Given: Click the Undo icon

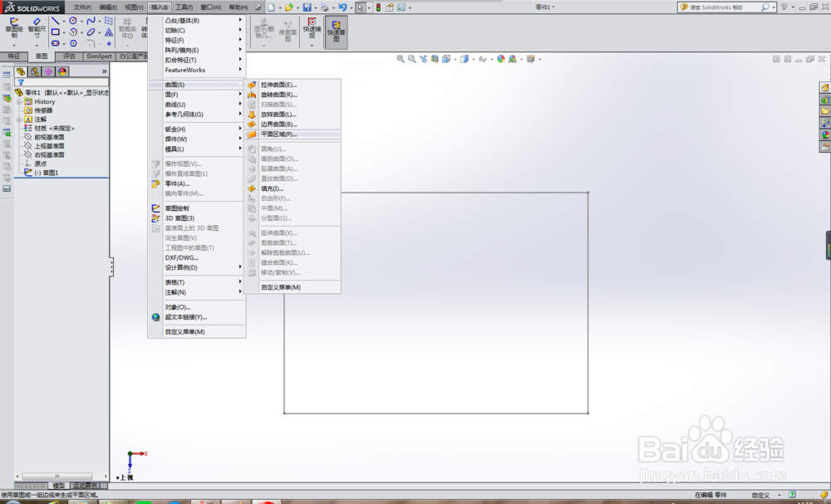Looking at the screenshot, I should pos(342,7).
